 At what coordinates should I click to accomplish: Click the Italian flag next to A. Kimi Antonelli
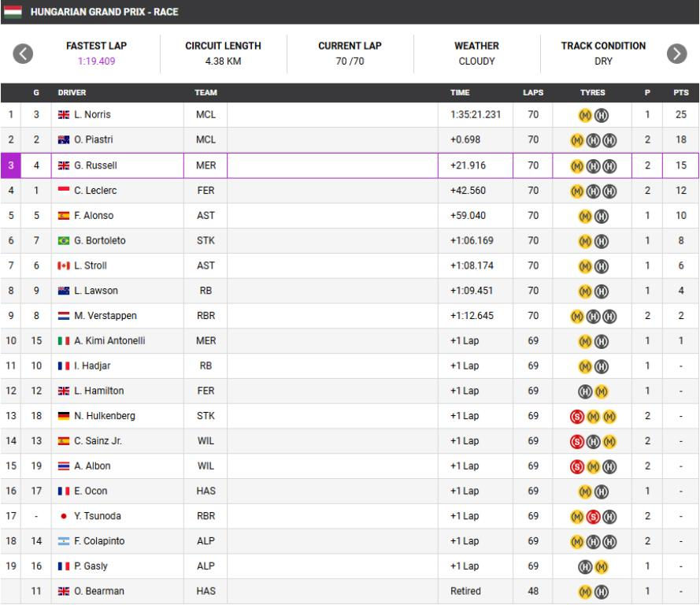pyautogui.click(x=64, y=340)
